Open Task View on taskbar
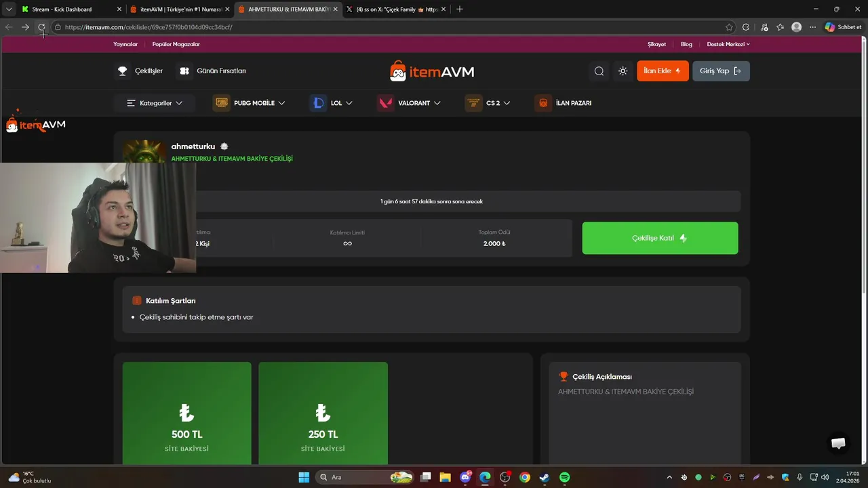This screenshot has height=488, width=868. coord(425,477)
